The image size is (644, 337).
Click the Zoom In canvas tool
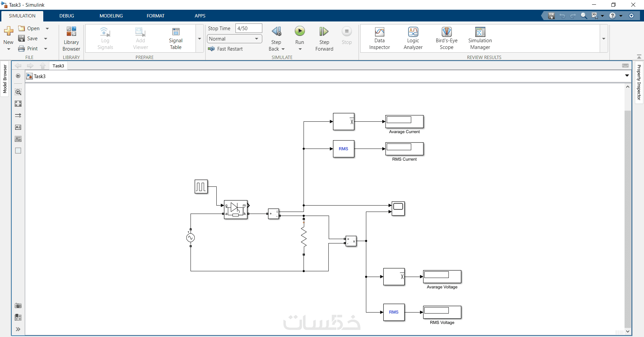point(18,92)
